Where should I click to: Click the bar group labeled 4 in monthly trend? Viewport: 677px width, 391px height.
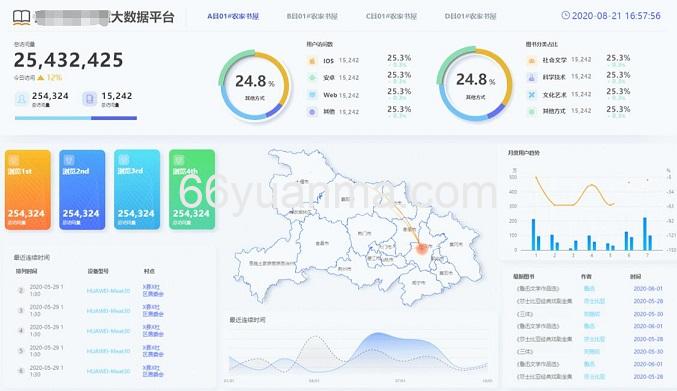pyautogui.click(x=591, y=243)
